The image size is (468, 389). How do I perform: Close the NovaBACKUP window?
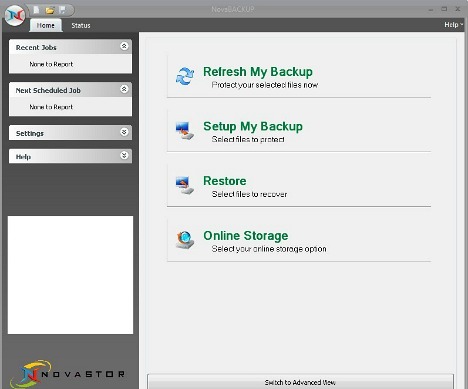pyautogui.click(x=458, y=9)
